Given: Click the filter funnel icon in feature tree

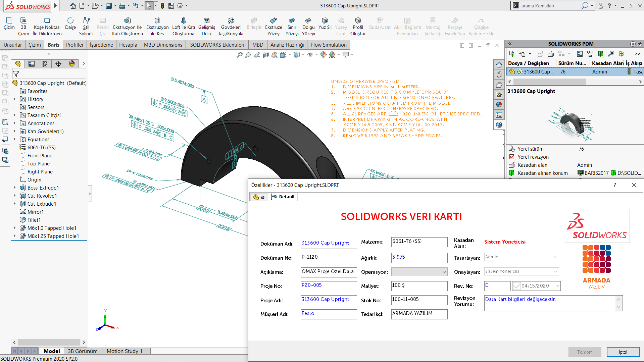Looking at the screenshot, I should [x=16, y=73].
